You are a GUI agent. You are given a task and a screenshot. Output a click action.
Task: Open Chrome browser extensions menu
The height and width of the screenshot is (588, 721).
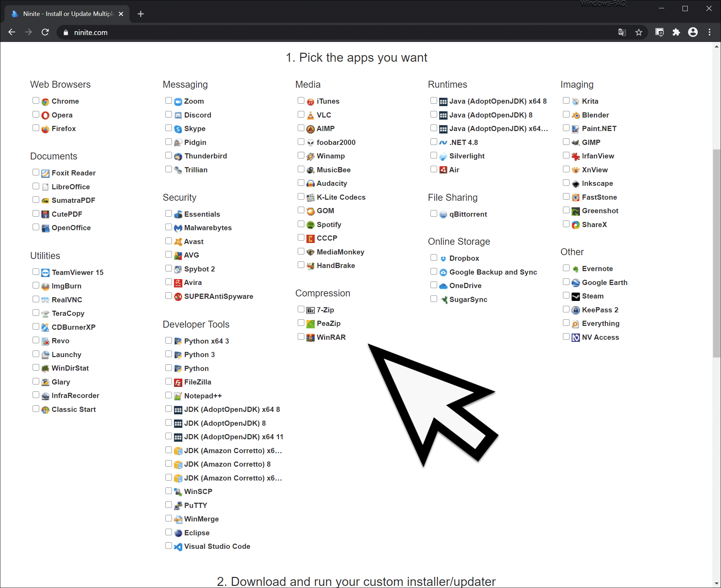pos(676,32)
